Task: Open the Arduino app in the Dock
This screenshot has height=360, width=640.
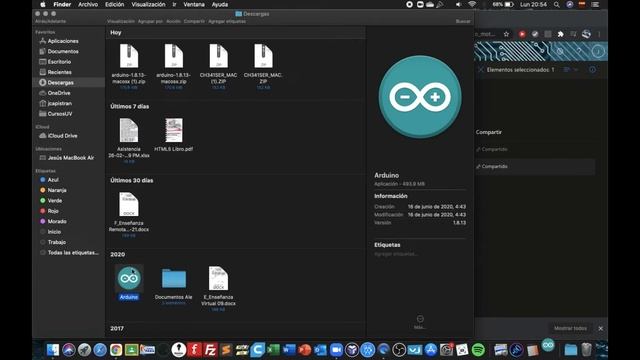Action: coord(548,345)
